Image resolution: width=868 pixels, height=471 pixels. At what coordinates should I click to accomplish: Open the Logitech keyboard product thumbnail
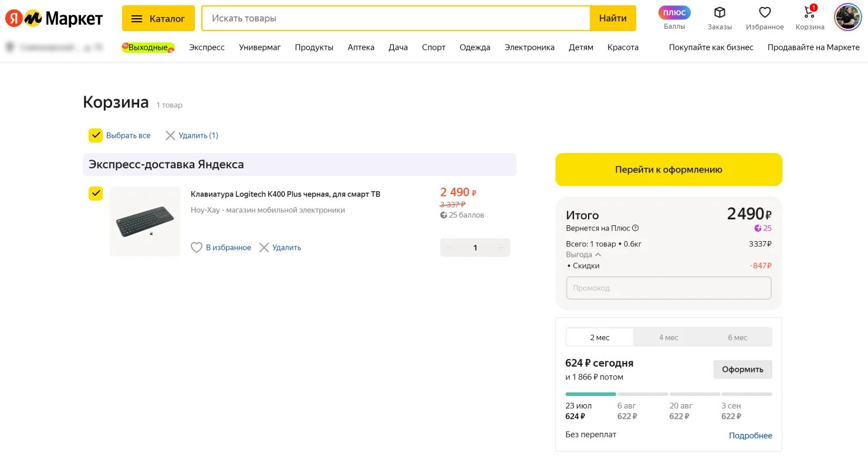coord(145,221)
